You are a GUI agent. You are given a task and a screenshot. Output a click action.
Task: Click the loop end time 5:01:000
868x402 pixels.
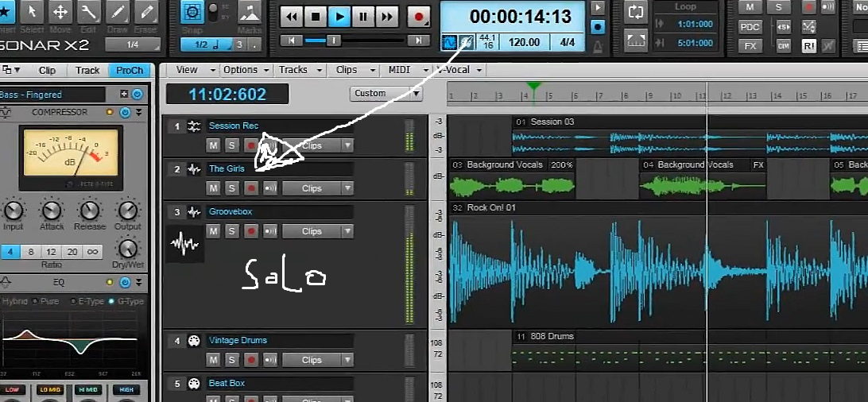click(696, 43)
